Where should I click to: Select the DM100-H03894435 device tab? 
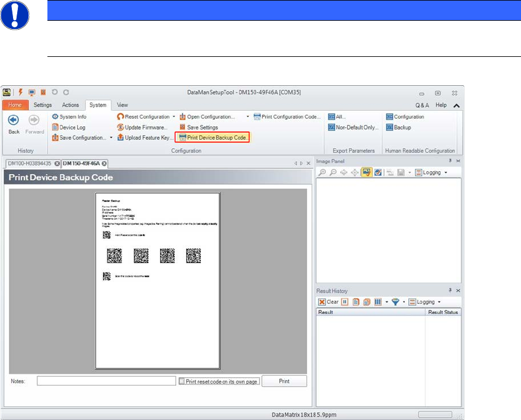(30, 163)
